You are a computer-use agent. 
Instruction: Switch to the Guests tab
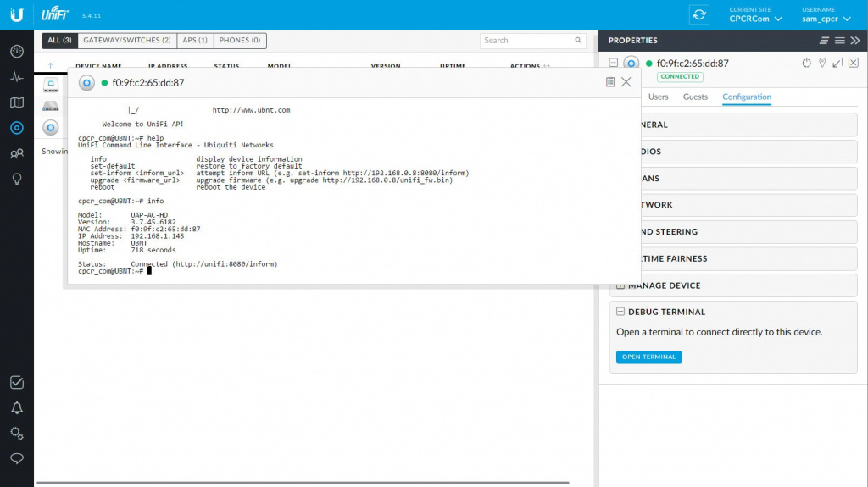[695, 97]
